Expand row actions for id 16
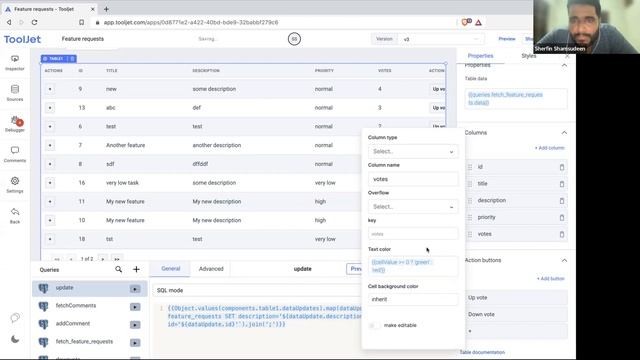The image size is (640, 360). [x=50, y=183]
